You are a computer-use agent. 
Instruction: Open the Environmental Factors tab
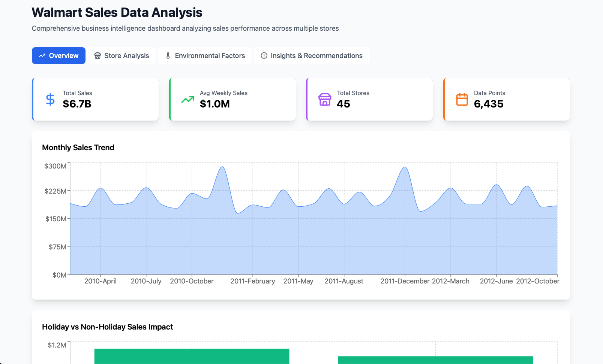pyautogui.click(x=205, y=55)
